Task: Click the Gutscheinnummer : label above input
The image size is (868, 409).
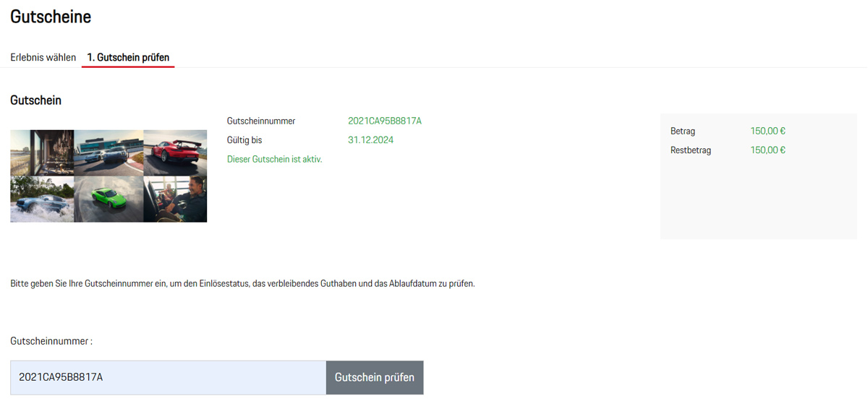Action: 51,340
